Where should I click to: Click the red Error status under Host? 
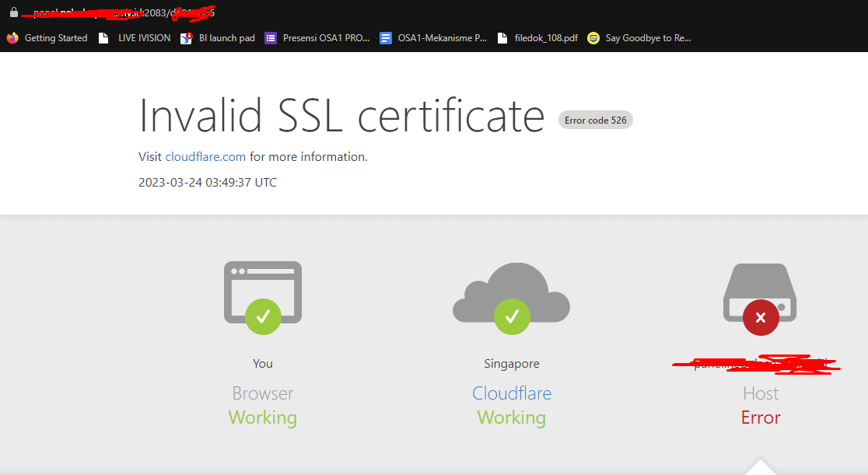[761, 417]
